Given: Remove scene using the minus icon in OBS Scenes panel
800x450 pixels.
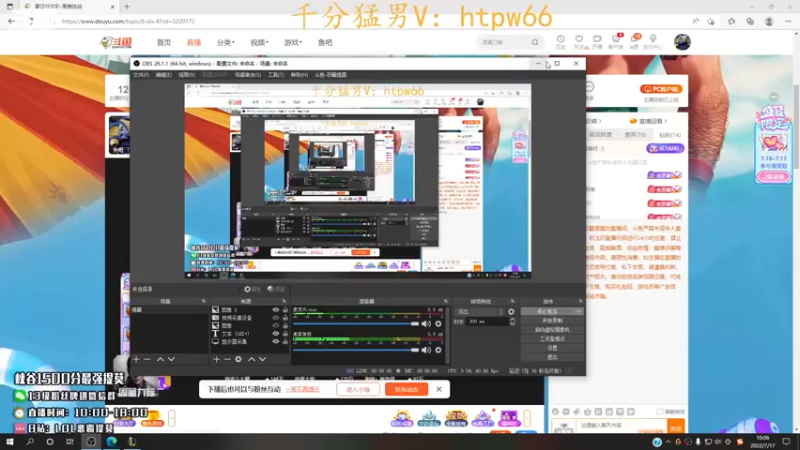Looking at the screenshot, I should pyautogui.click(x=147, y=359).
